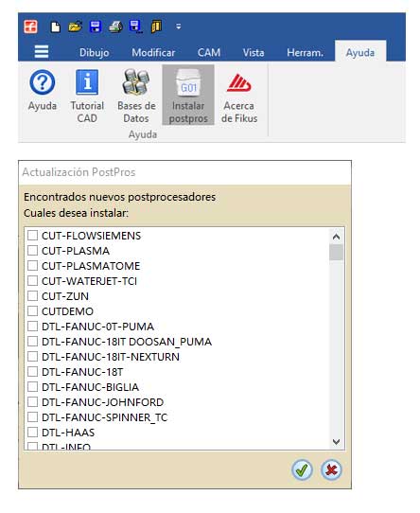Screen dimensions: 420x513
Task: Open the quick access toolbar dropdown arrow
Action: 178,27
